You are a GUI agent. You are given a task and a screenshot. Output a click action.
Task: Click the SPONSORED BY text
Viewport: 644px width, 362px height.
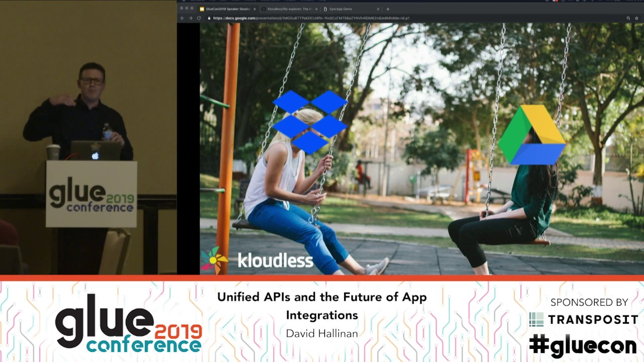tap(589, 302)
